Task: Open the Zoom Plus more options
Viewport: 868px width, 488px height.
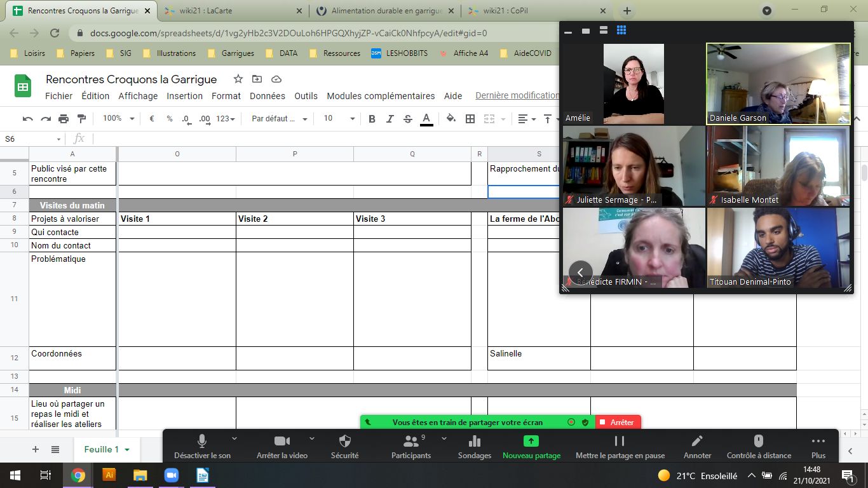Action: pos(818,447)
